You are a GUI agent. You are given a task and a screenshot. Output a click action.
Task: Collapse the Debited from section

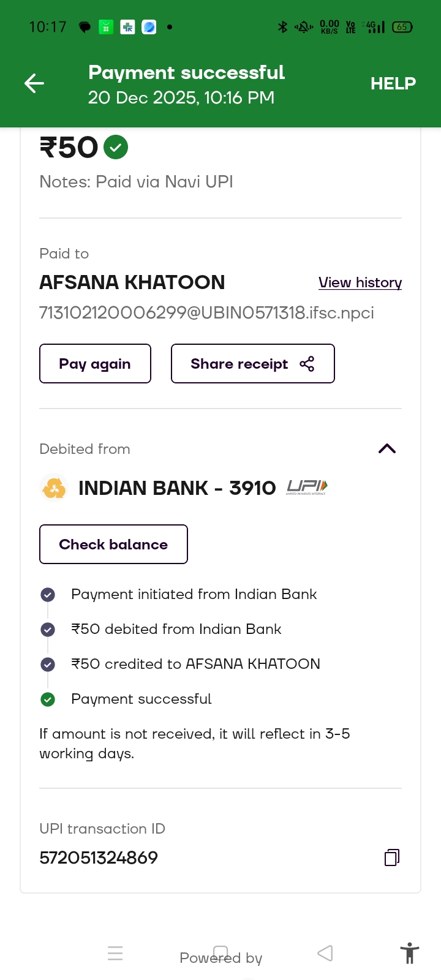387,449
